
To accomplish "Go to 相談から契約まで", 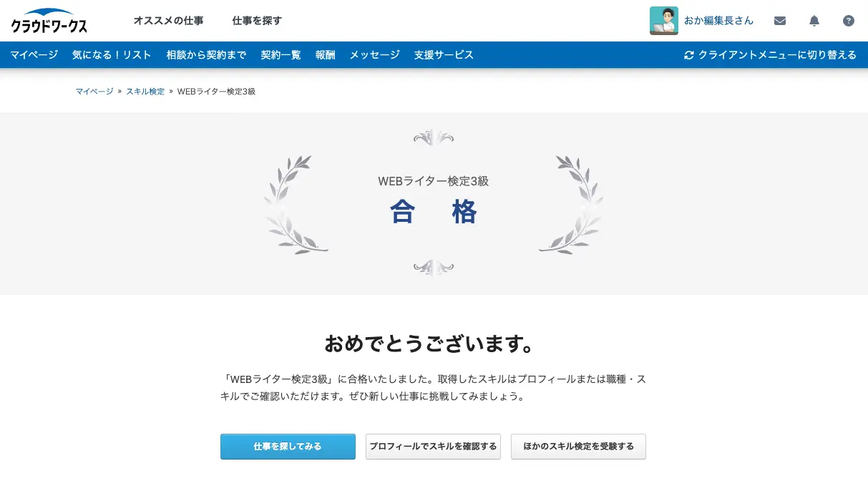I will coord(206,54).
